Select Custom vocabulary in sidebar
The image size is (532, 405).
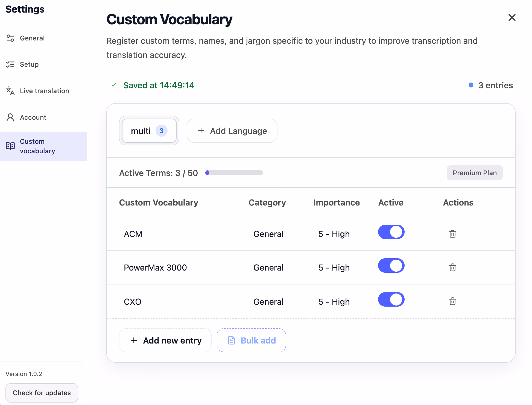(x=43, y=146)
